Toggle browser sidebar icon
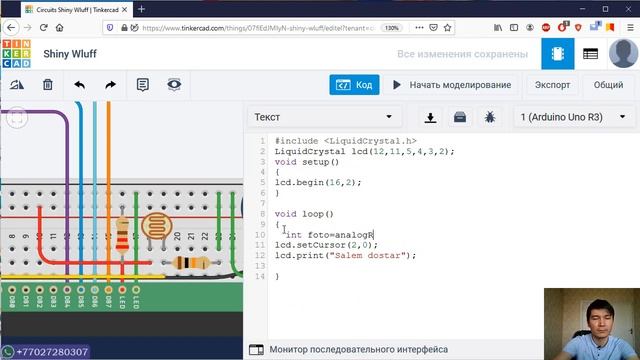Screen dimensions: 640x360 click(x=514, y=28)
